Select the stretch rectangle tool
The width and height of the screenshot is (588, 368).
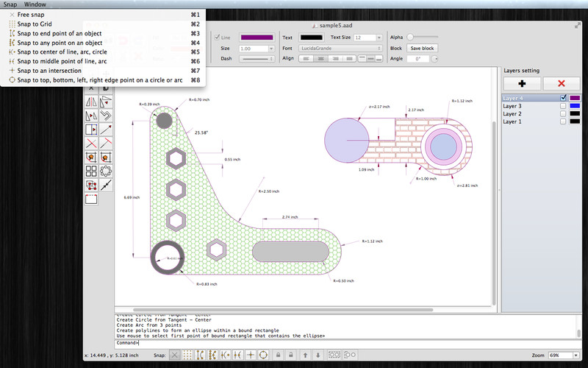point(91,130)
